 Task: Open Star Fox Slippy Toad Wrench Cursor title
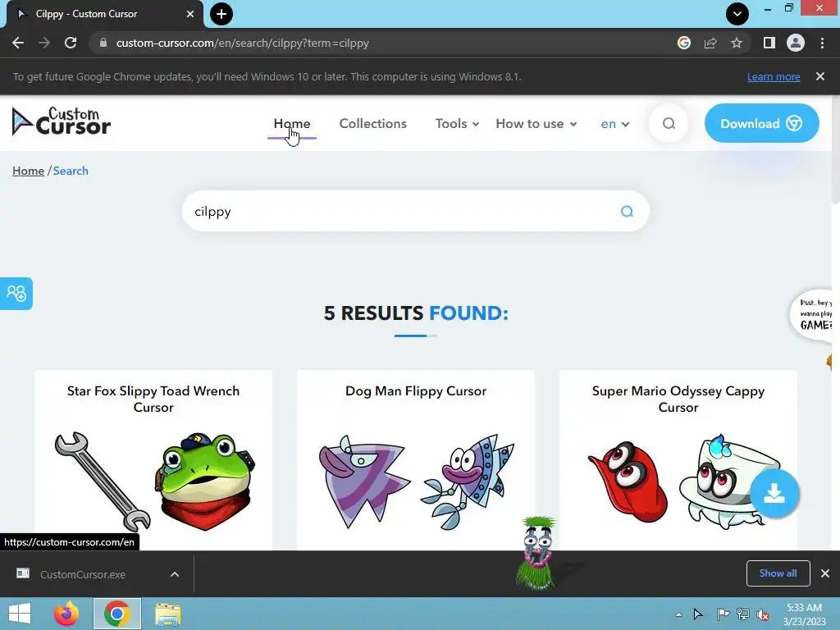pos(153,399)
